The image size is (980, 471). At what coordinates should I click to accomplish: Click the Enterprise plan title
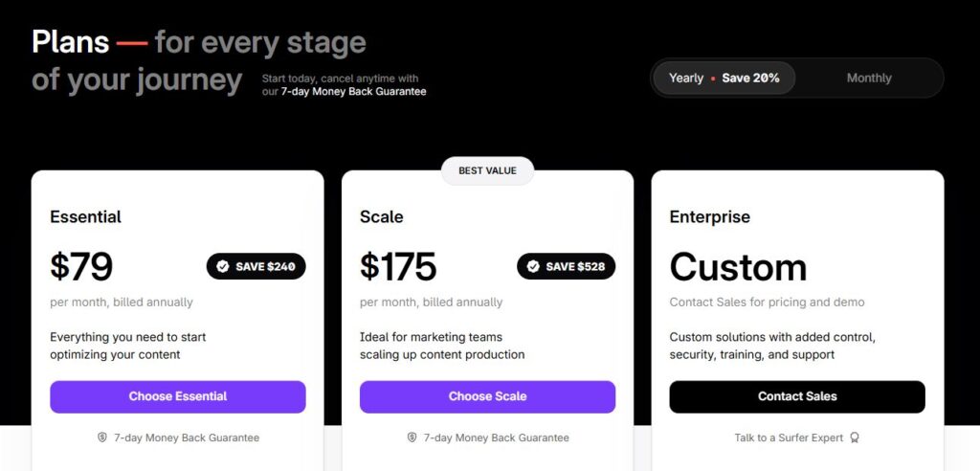(x=710, y=216)
